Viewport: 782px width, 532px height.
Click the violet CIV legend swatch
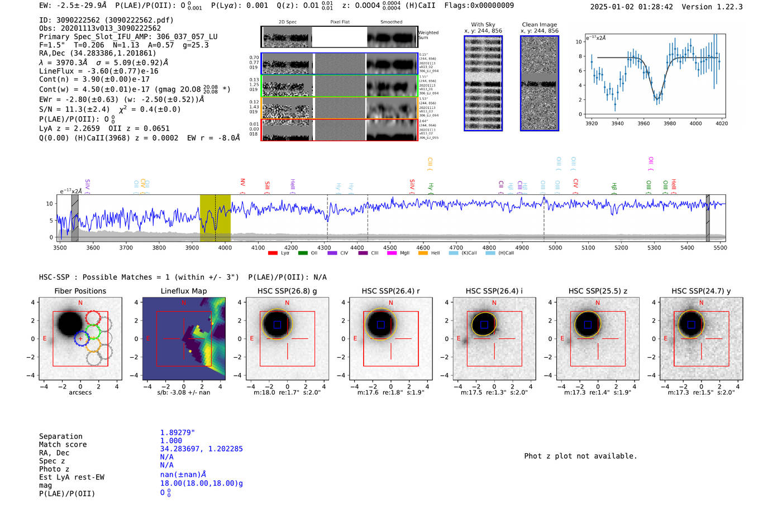coord(332,253)
